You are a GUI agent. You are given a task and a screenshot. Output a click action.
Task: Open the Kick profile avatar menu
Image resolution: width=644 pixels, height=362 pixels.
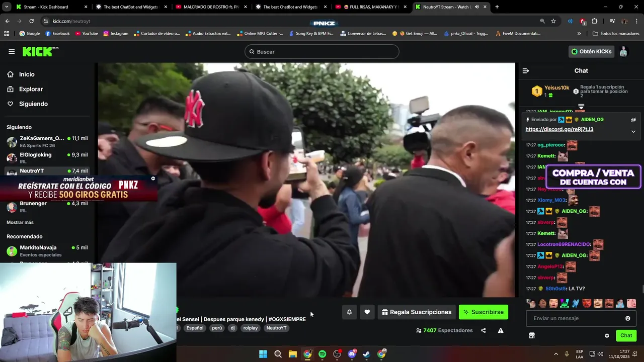click(623, 52)
